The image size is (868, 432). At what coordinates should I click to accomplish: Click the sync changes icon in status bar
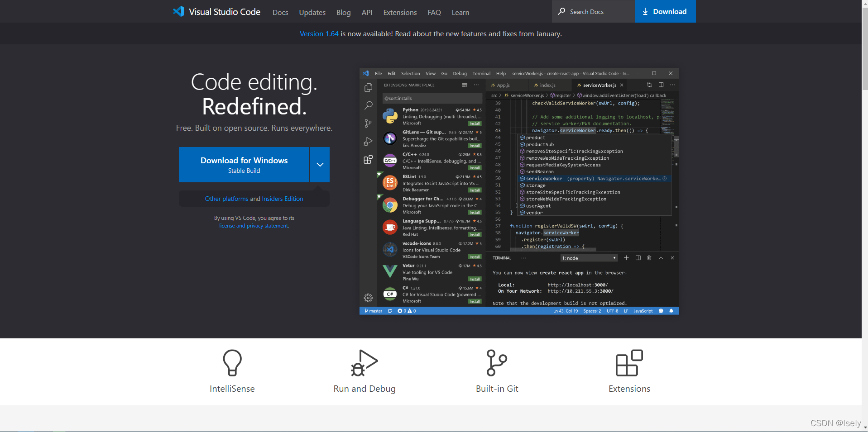tap(390, 311)
